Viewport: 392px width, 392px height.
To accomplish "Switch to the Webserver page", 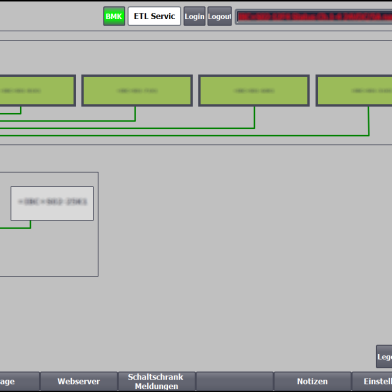I will (79, 382).
